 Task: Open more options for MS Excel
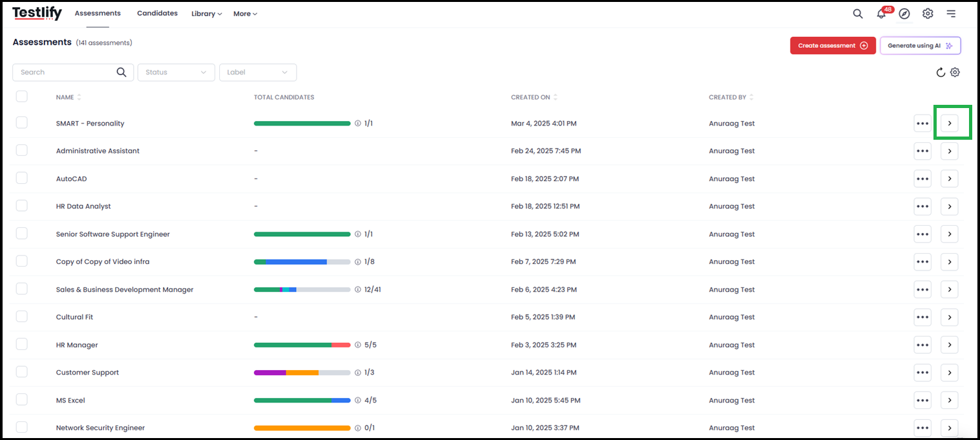922,401
